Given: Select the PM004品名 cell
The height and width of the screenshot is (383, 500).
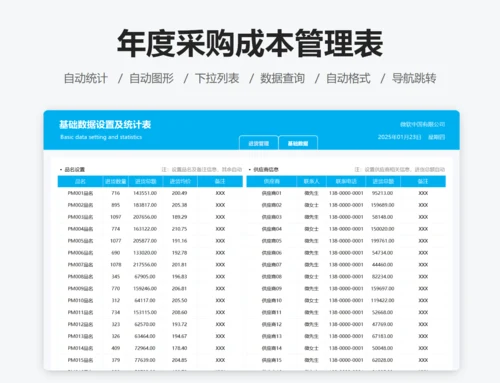Looking at the screenshot, I should pos(80,229).
